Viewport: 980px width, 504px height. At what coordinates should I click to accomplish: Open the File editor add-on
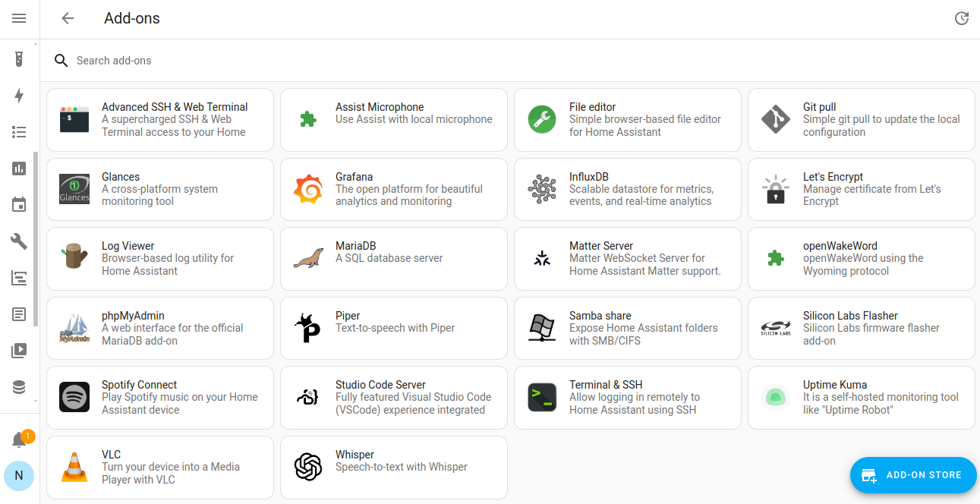click(x=627, y=119)
